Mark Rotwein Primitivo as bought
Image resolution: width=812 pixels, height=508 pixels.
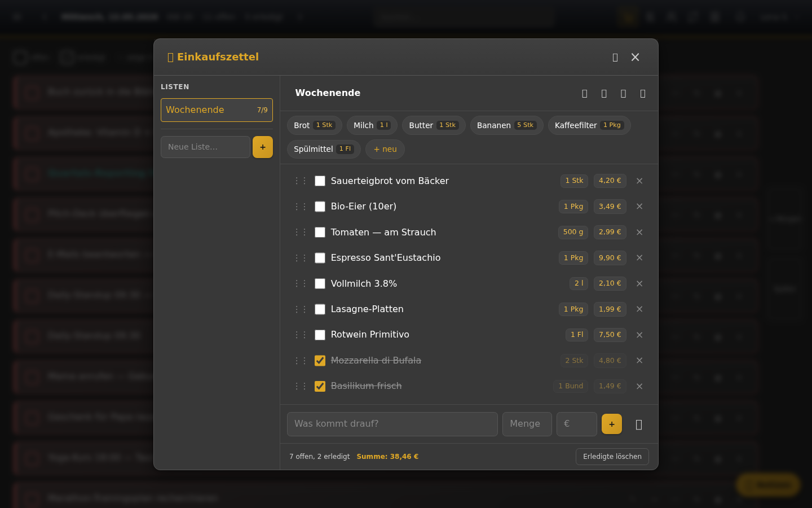click(x=320, y=335)
